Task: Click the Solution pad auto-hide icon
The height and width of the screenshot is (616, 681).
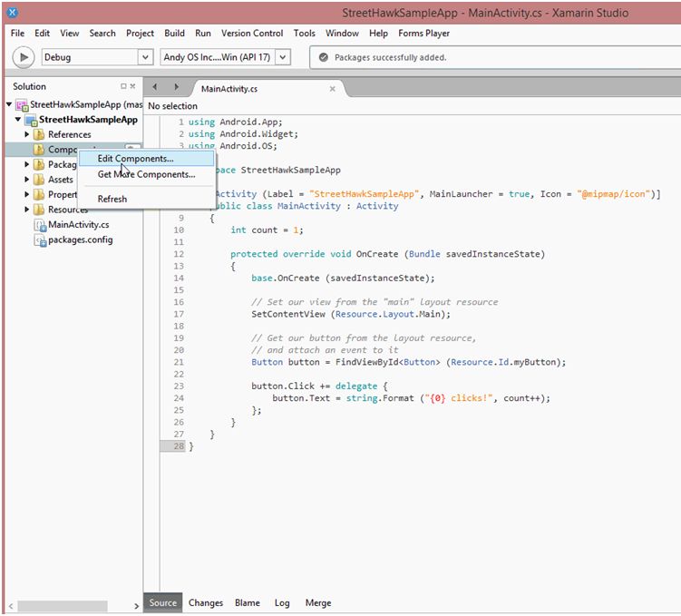Action: pyautogui.click(x=123, y=86)
